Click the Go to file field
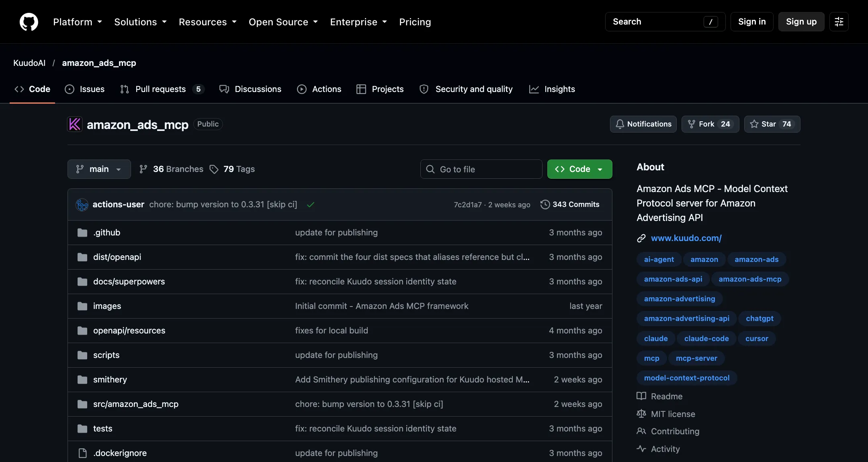 coord(481,169)
